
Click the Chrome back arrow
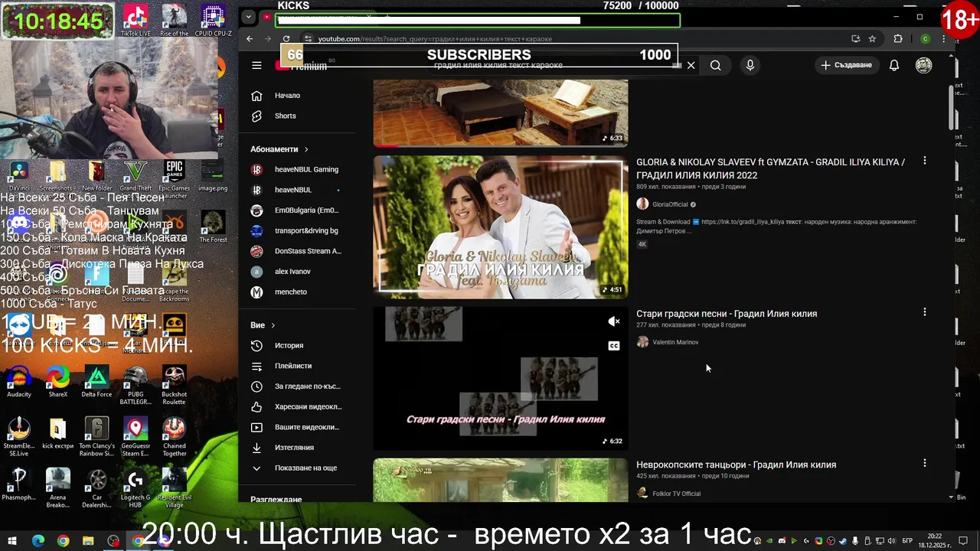click(x=250, y=38)
